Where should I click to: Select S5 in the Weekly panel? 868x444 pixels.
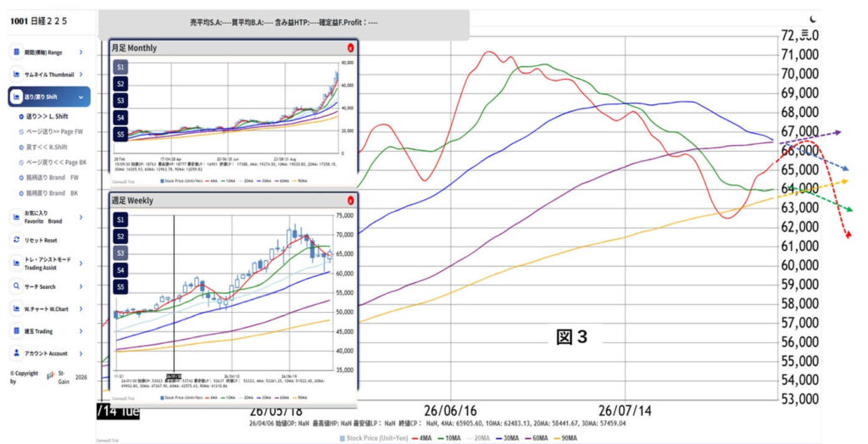120,286
